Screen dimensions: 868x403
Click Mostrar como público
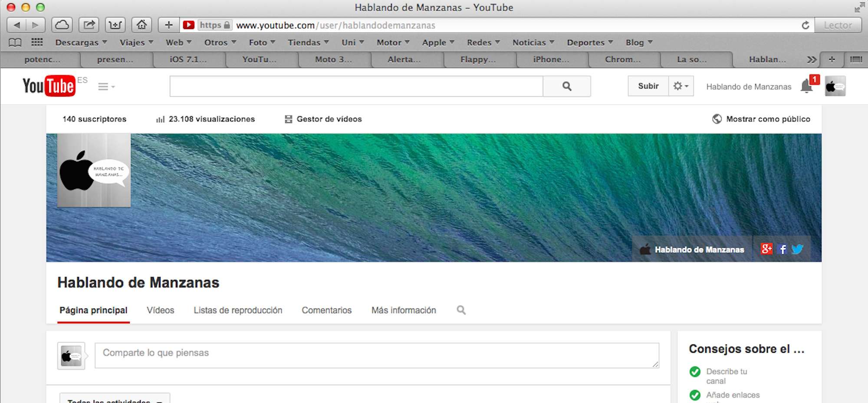point(761,119)
